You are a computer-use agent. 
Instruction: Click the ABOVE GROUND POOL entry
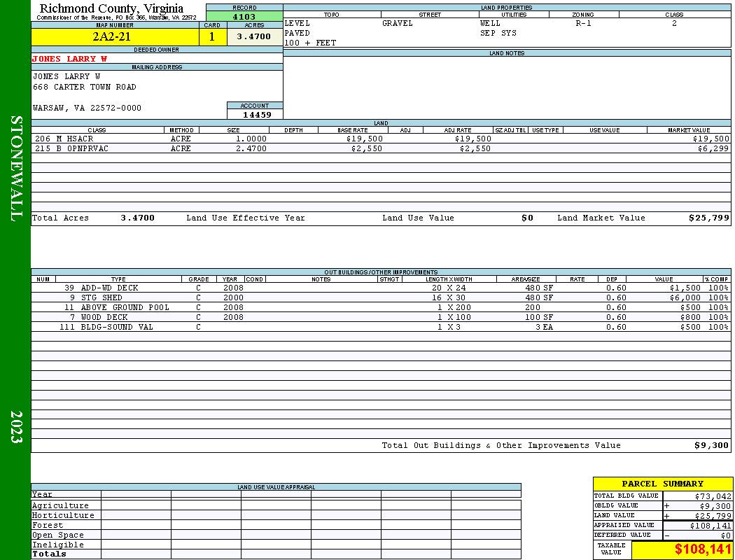coord(125,307)
